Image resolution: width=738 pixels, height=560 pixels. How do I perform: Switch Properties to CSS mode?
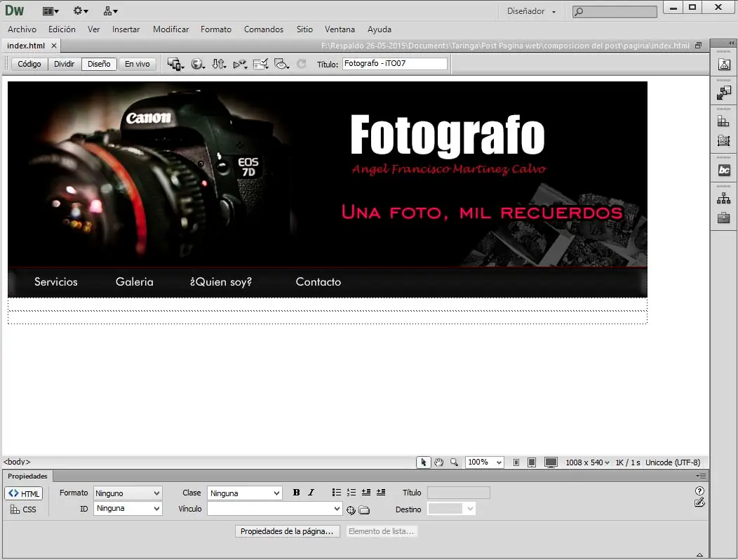23,509
